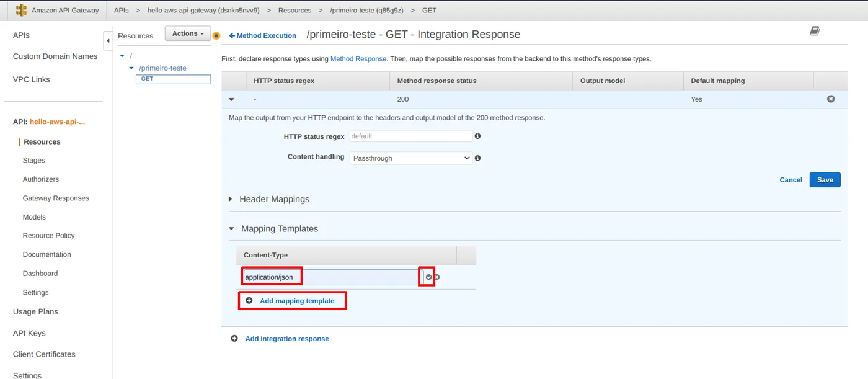Cancel the content type entry with the x icon

coord(436,277)
